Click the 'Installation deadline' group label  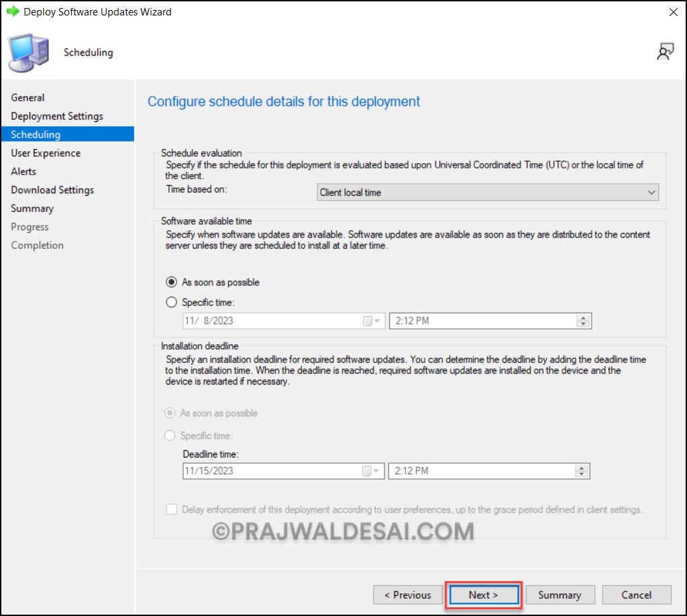click(199, 346)
